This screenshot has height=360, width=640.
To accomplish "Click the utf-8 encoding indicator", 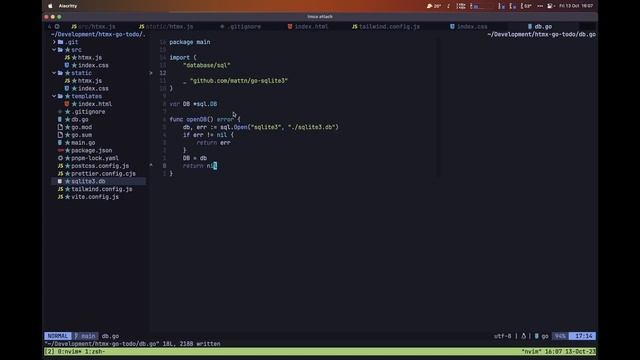I will pos(502,336).
